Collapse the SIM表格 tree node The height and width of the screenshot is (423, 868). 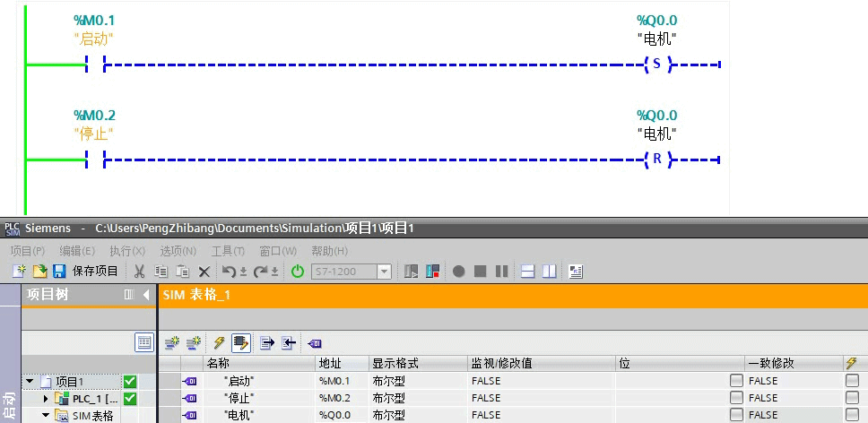tap(46, 415)
